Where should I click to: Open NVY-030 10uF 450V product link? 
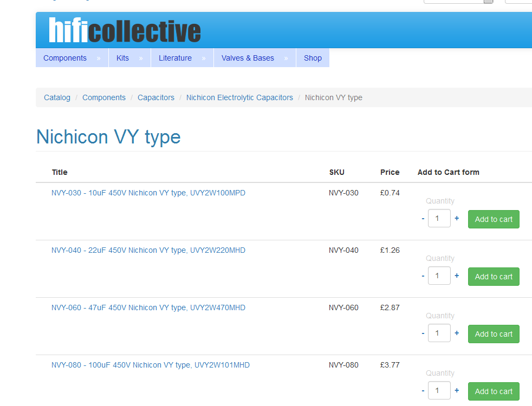click(148, 193)
